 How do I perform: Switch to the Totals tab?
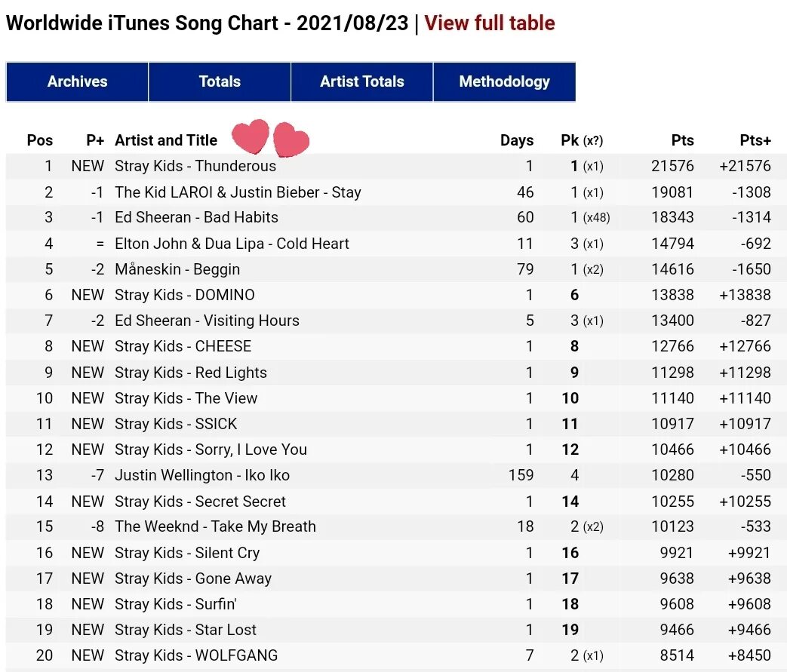tap(220, 81)
